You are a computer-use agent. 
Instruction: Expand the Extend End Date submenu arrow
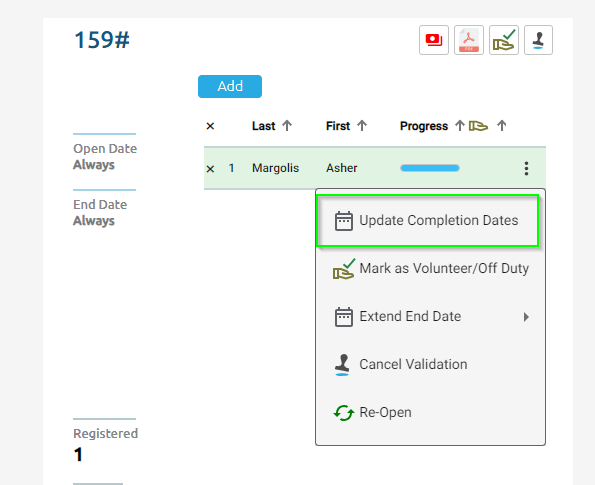[x=526, y=317]
